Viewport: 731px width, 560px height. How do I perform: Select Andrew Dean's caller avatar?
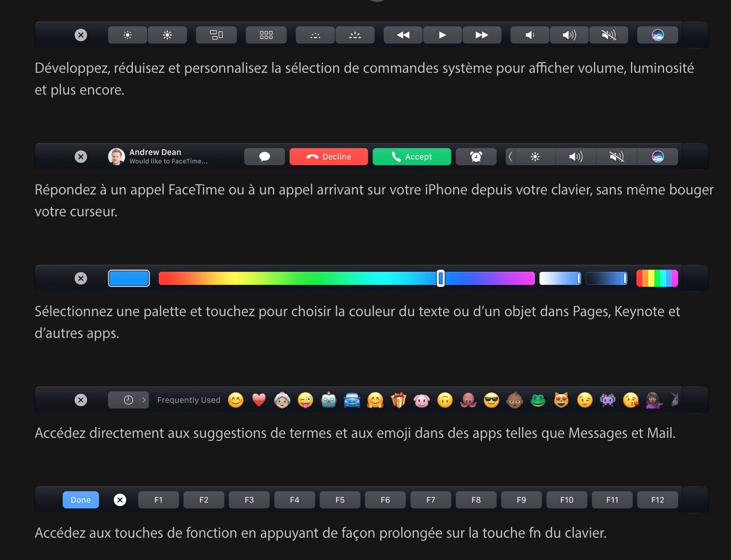pyautogui.click(x=116, y=157)
